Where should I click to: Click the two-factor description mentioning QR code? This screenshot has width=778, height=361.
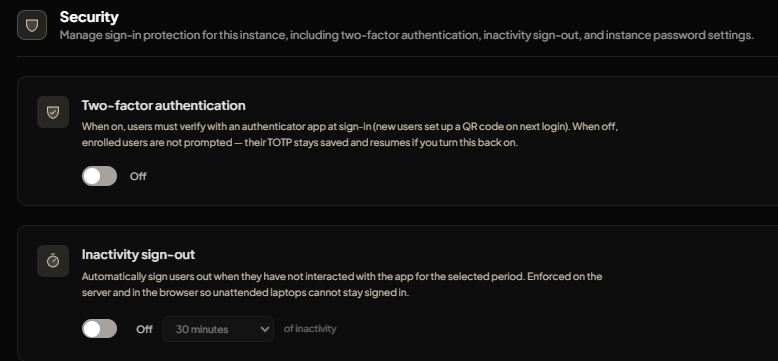point(350,135)
